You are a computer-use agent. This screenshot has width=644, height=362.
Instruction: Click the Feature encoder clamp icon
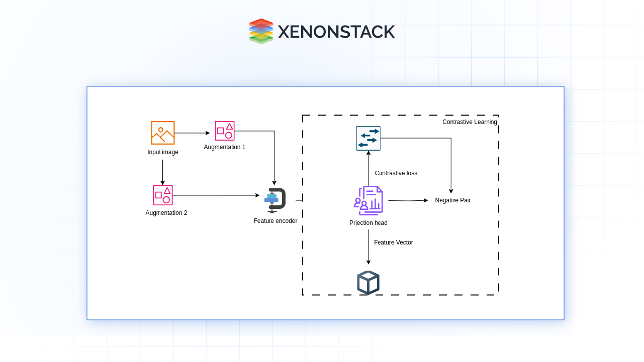pyautogui.click(x=274, y=200)
